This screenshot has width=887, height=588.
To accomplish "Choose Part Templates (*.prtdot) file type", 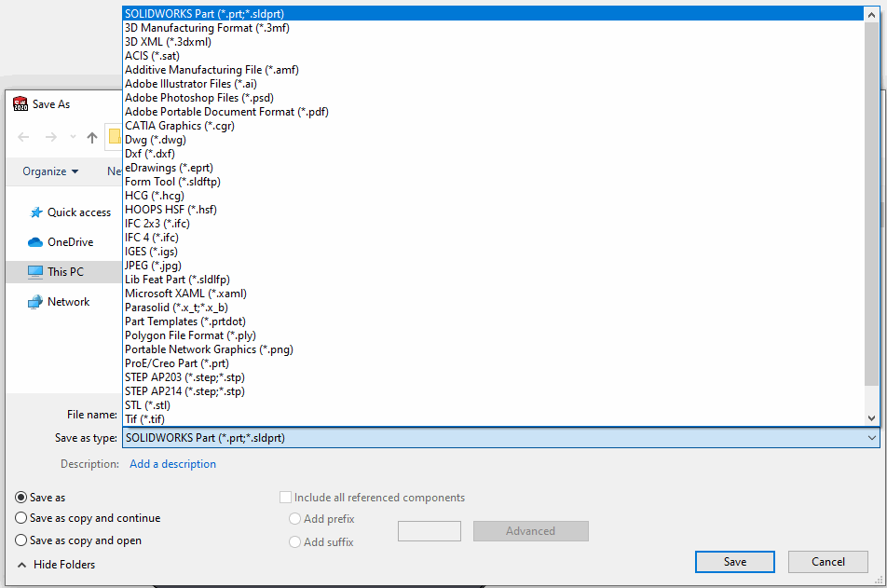I will [493, 321].
